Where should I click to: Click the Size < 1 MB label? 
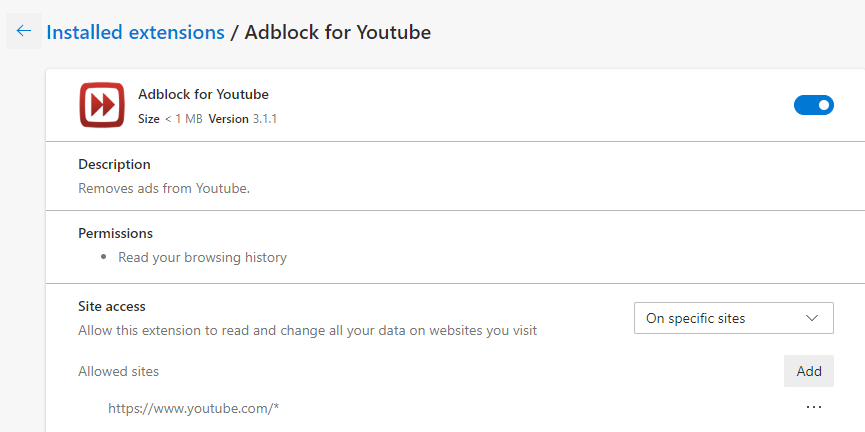pyautogui.click(x=170, y=119)
